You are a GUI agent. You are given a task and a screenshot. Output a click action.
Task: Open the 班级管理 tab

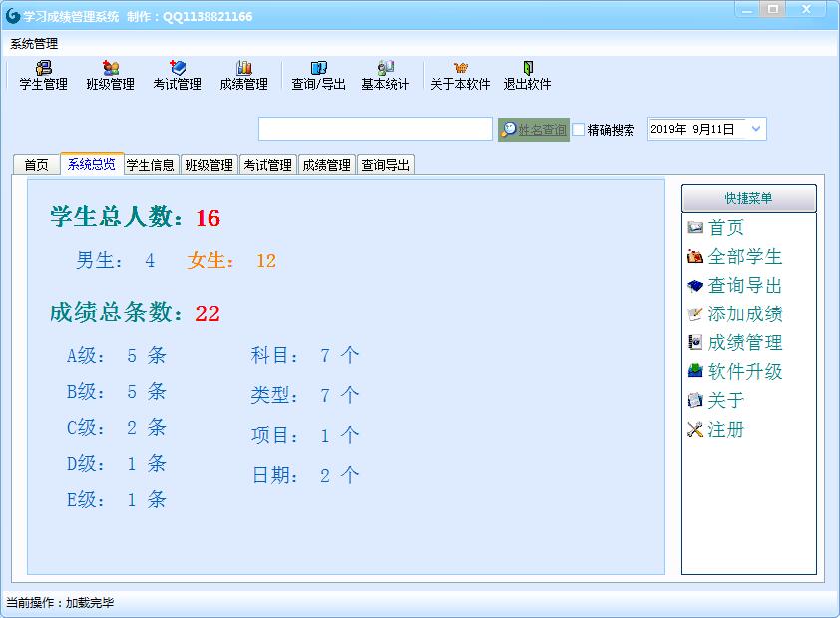[210, 165]
